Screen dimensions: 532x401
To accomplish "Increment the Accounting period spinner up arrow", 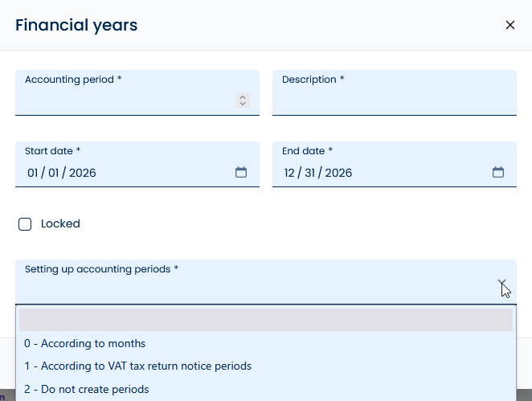I will coord(243,97).
